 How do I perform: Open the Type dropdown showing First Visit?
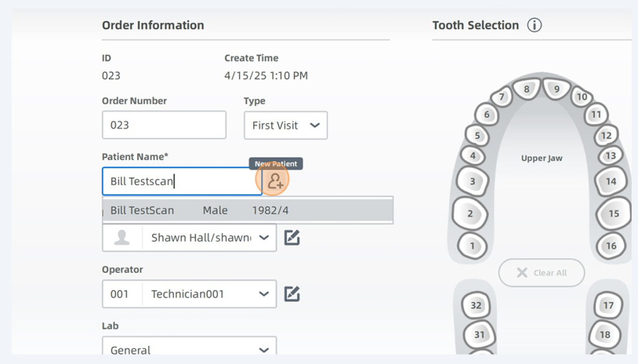click(286, 126)
